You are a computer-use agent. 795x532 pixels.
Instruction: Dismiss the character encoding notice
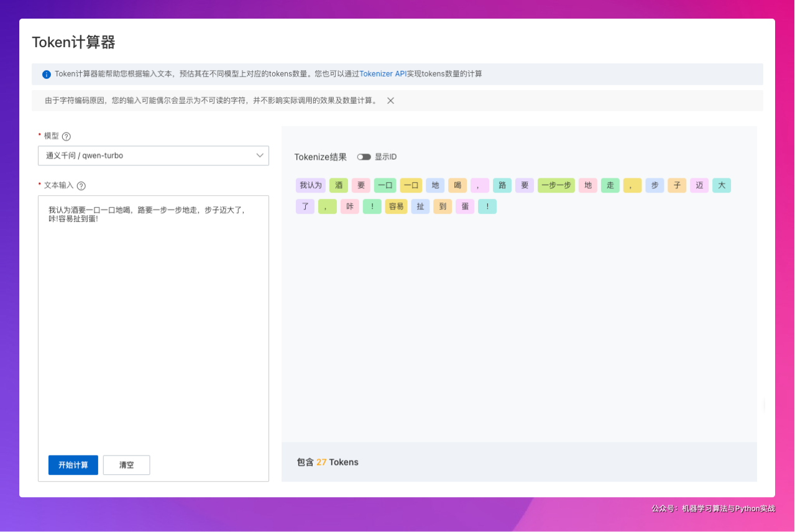[x=390, y=101]
